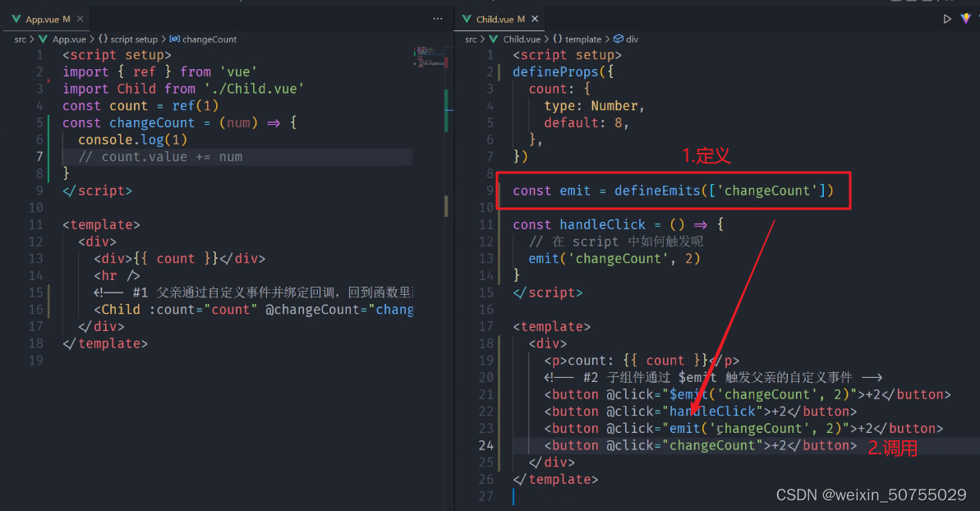Viewport: 980px width, 511px height.
Task: Open the More Actions (...) editor menu
Action: click(438, 18)
